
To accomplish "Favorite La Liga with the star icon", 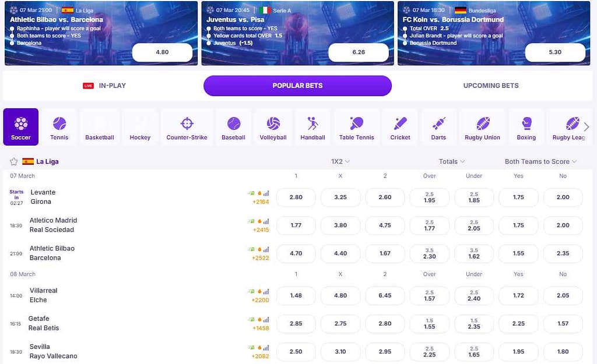I will point(14,162).
